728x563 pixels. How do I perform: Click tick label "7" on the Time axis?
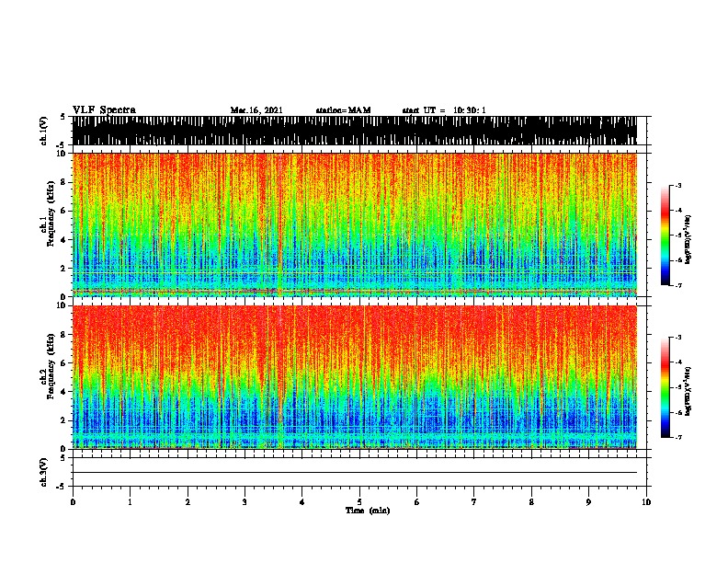click(474, 502)
